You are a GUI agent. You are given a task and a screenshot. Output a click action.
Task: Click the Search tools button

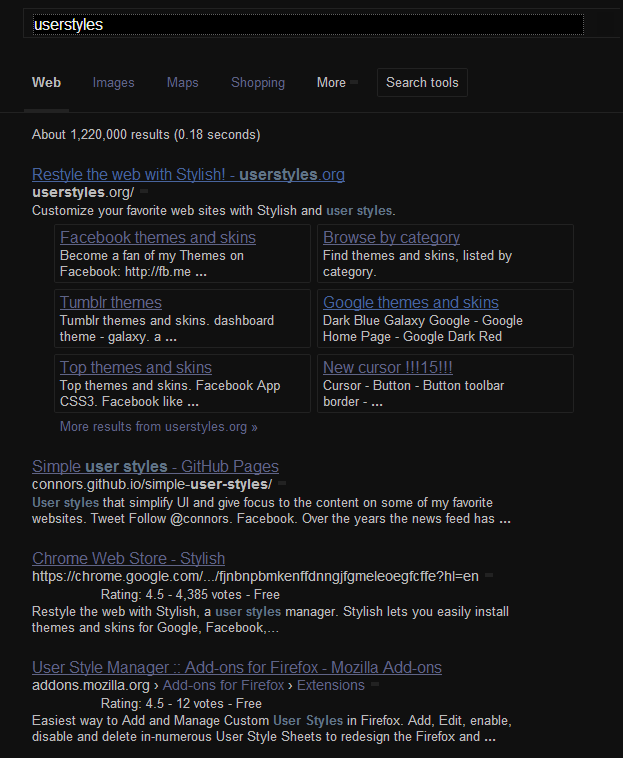pyautogui.click(x=422, y=83)
